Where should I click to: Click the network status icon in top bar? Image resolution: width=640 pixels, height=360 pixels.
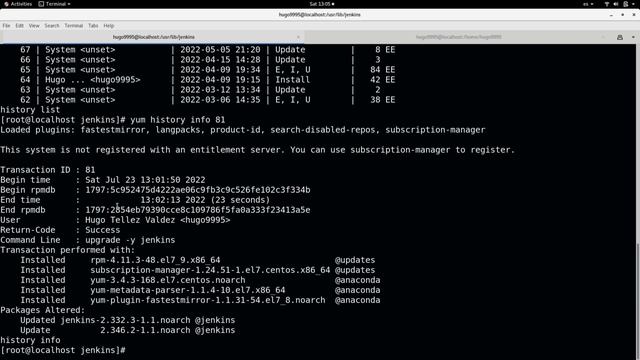607,4
